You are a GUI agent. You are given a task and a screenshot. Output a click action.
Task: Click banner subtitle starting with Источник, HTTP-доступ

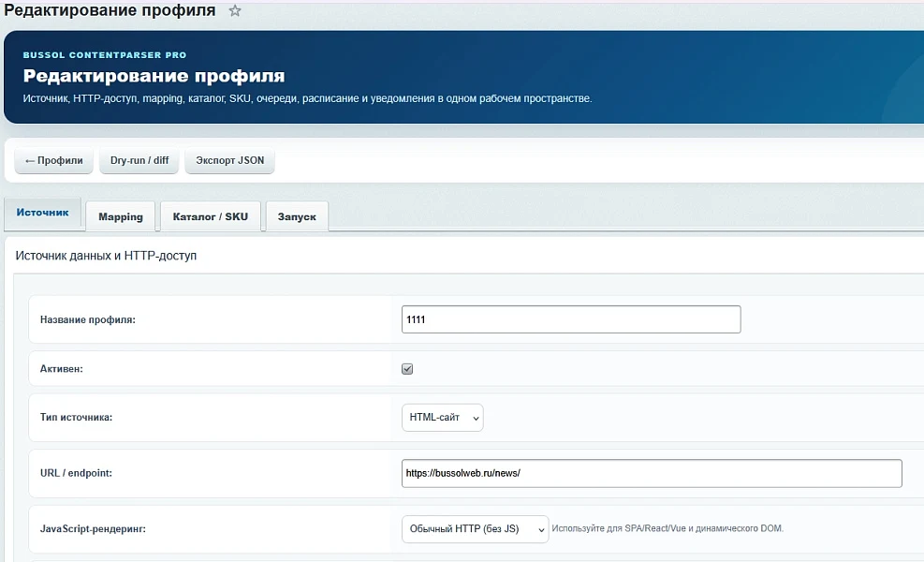pyautogui.click(x=308, y=98)
